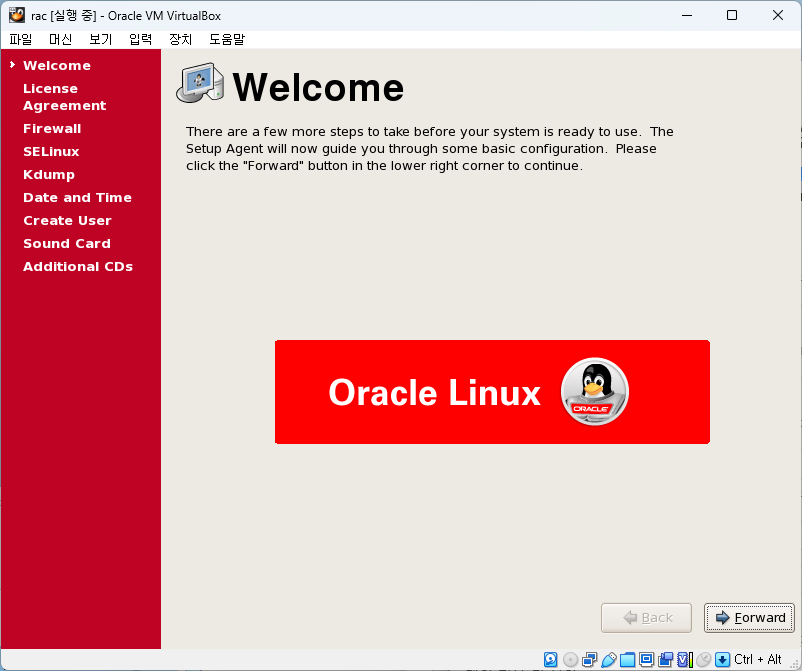
Task: Open the network adapters status icon
Action: click(590, 660)
